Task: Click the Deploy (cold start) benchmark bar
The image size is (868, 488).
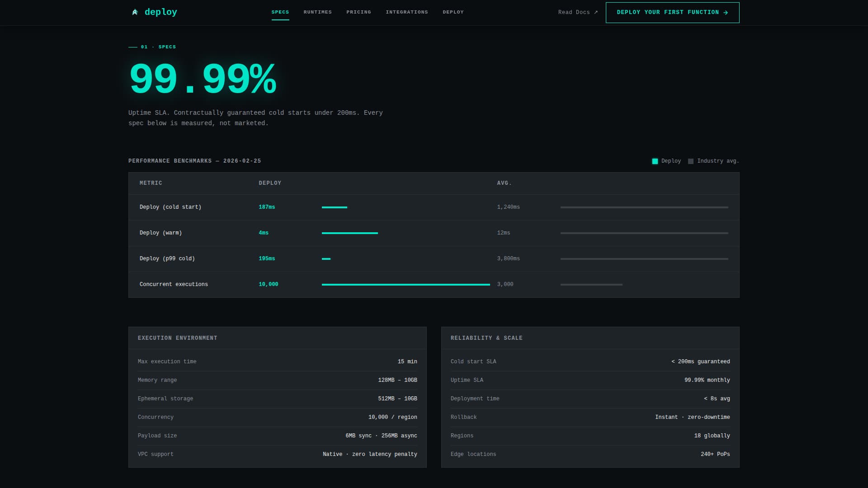Action: coord(335,207)
